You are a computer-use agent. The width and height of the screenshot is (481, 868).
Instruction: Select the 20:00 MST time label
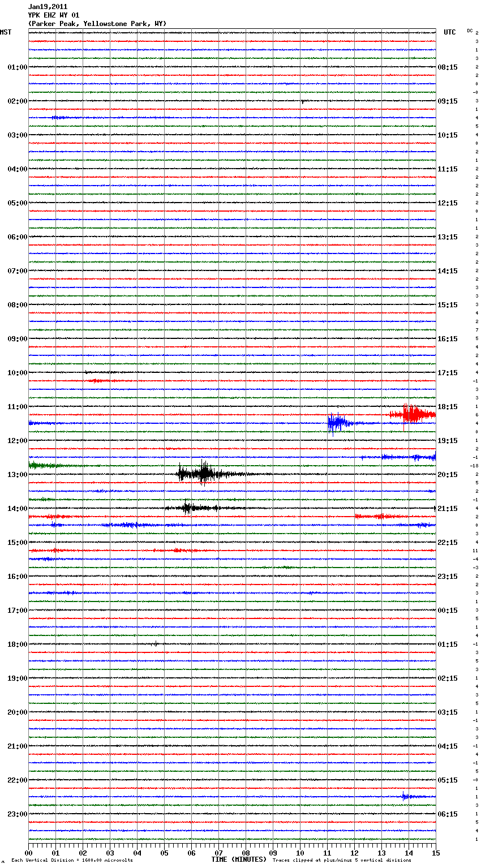(x=17, y=712)
